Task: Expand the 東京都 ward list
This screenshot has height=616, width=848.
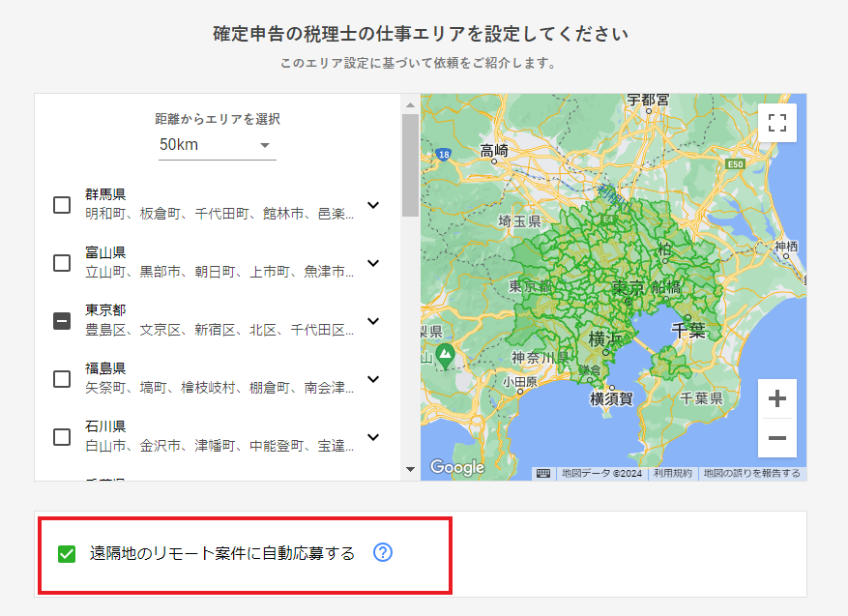Action: tap(373, 321)
